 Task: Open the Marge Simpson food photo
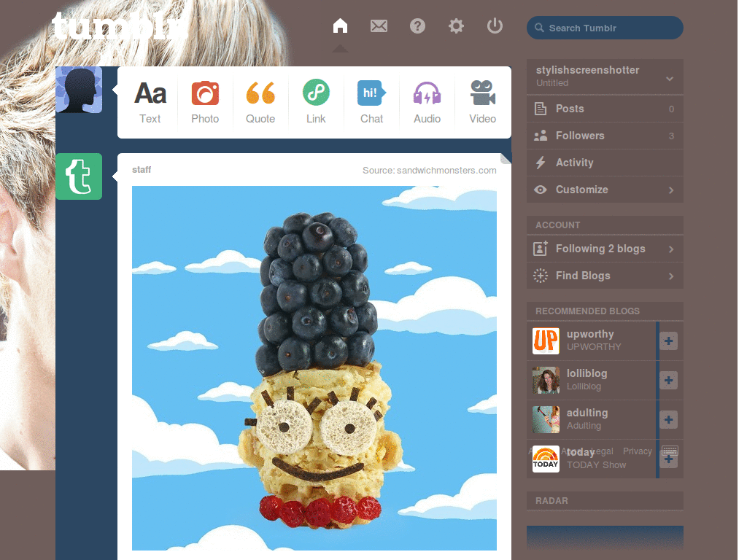314,368
